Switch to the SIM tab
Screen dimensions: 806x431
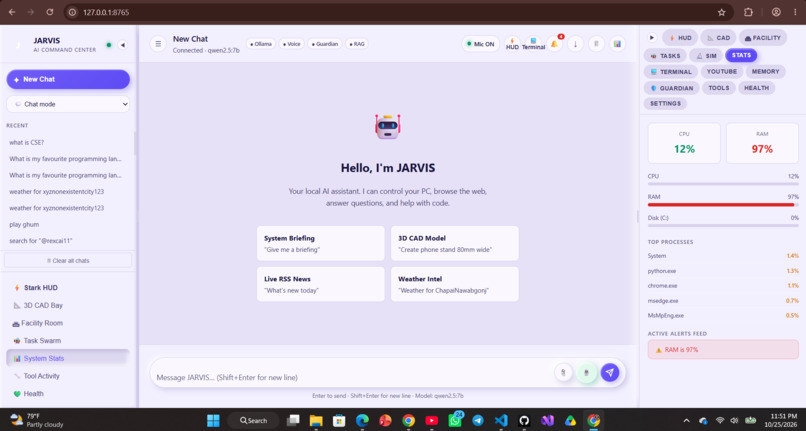(x=706, y=56)
